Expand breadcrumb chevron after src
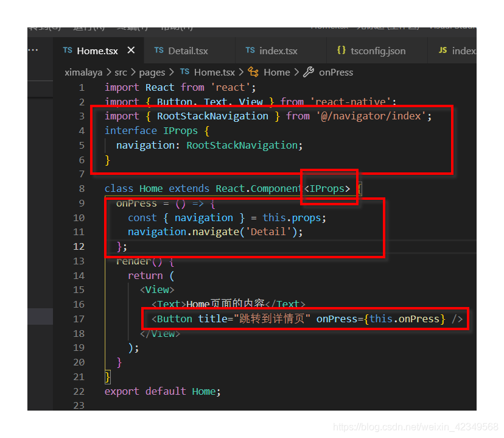Viewport: 504px width, 438px height. 133,72
